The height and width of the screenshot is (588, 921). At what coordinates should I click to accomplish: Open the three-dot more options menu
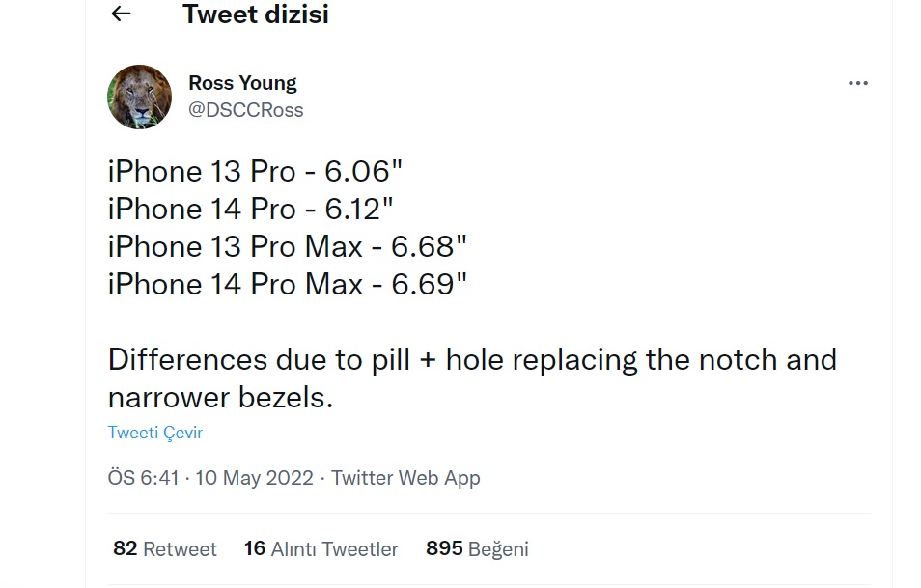click(x=857, y=83)
